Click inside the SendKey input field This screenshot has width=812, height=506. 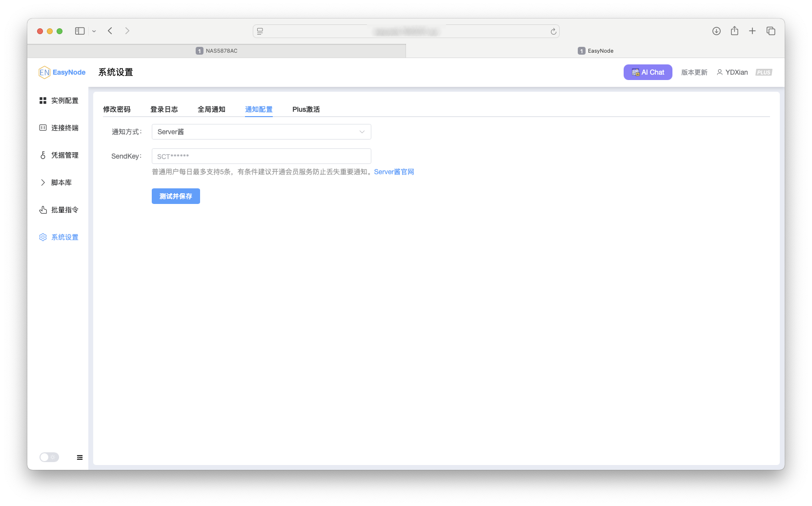point(261,156)
